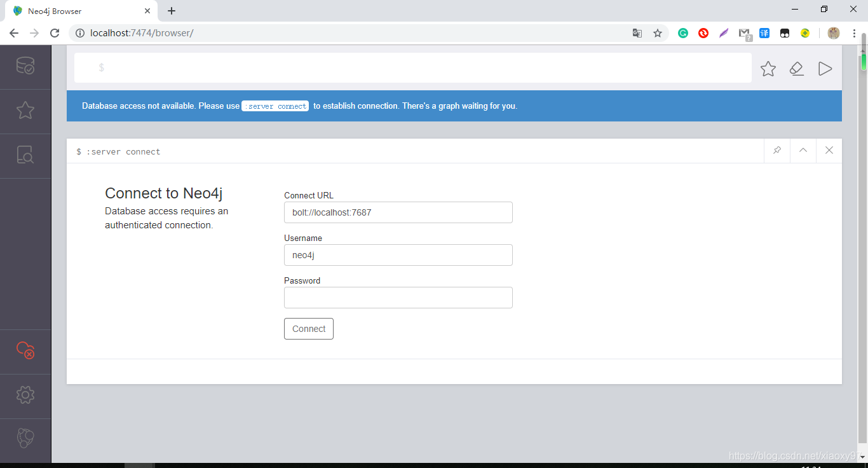This screenshot has width=868, height=468.
Task: Click the Username field
Action: coord(398,255)
